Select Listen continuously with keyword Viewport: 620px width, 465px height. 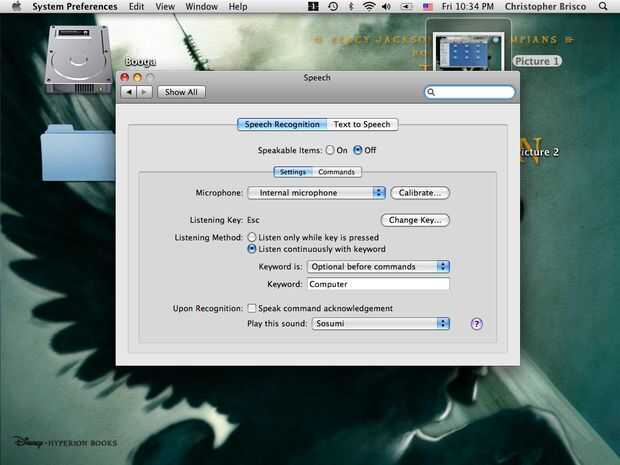pos(252,249)
